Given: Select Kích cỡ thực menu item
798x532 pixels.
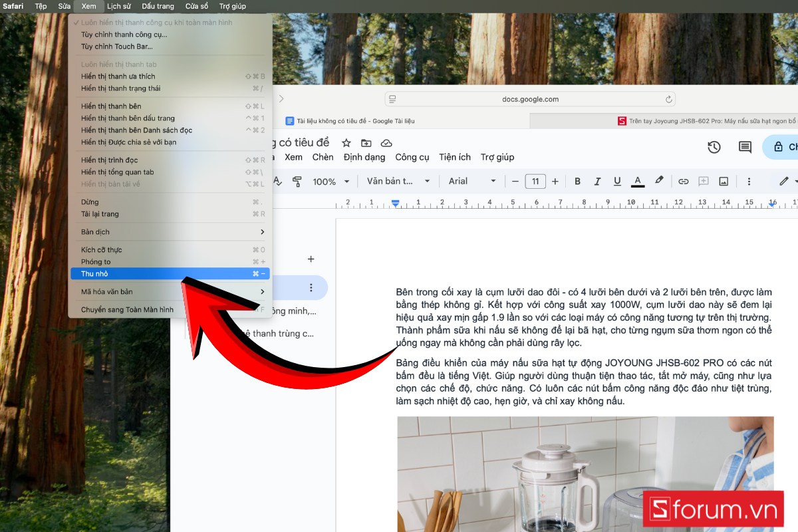Looking at the screenshot, I should coord(170,249).
